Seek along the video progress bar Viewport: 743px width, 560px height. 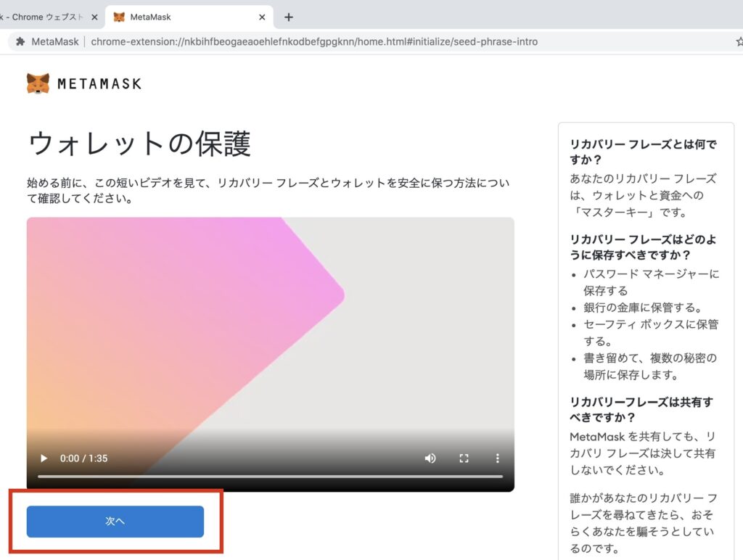click(x=270, y=476)
